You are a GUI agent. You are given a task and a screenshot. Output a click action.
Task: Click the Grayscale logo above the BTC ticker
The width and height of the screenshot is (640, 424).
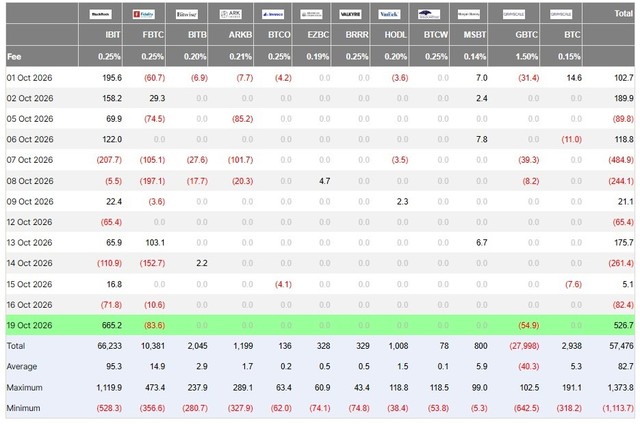[x=561, y=14]
